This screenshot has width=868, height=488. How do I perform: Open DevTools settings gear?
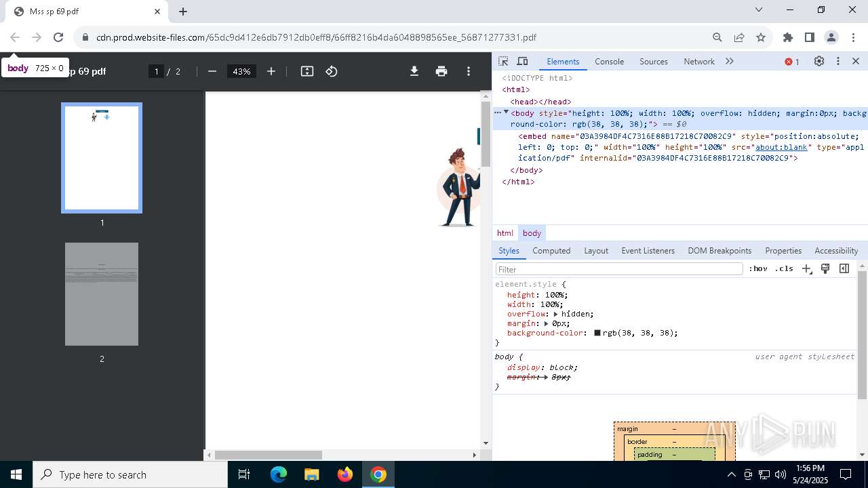(819, 61)
